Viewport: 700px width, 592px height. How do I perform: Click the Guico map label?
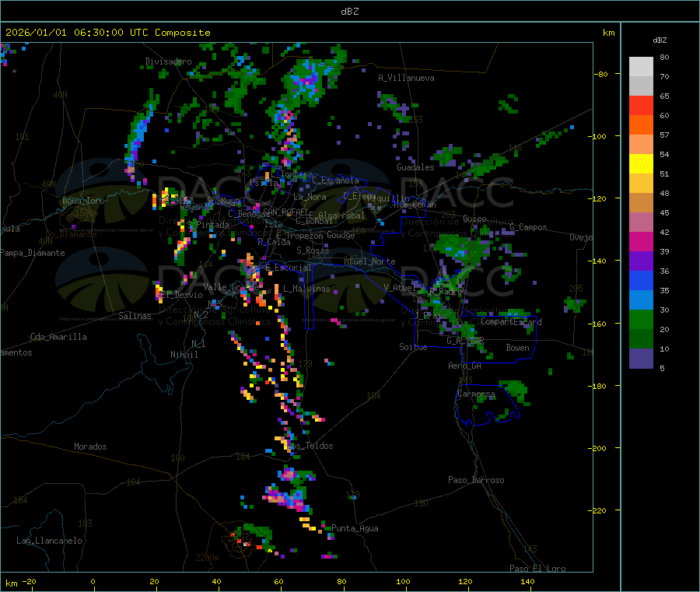(474, 219)
